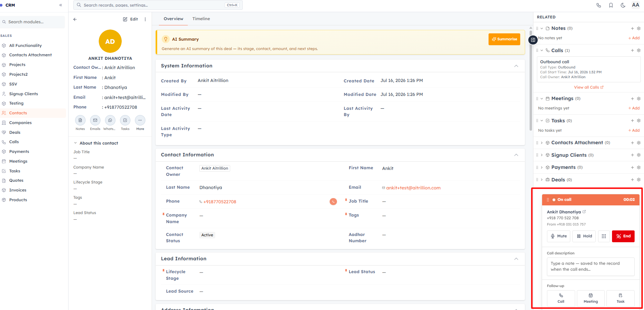Screen dimensions: 644x310
Task: Switch to the Timeline tab
Action: pyautogui.click(x=201, y=19)
